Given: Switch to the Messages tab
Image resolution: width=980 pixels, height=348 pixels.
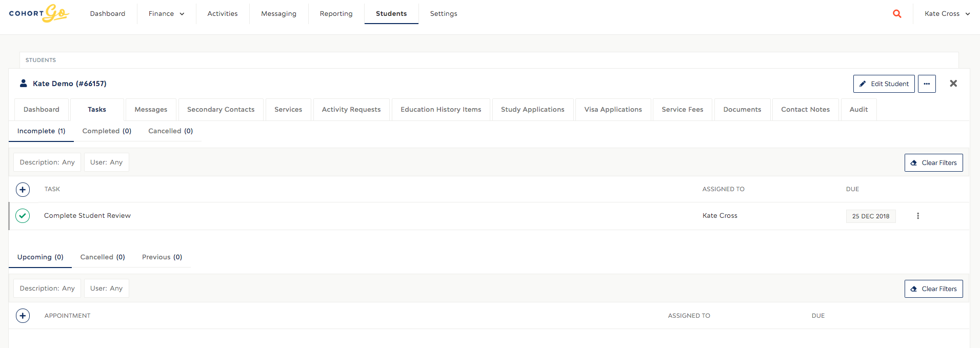Looking at the screenshot, I should click(x=151, y=110).
